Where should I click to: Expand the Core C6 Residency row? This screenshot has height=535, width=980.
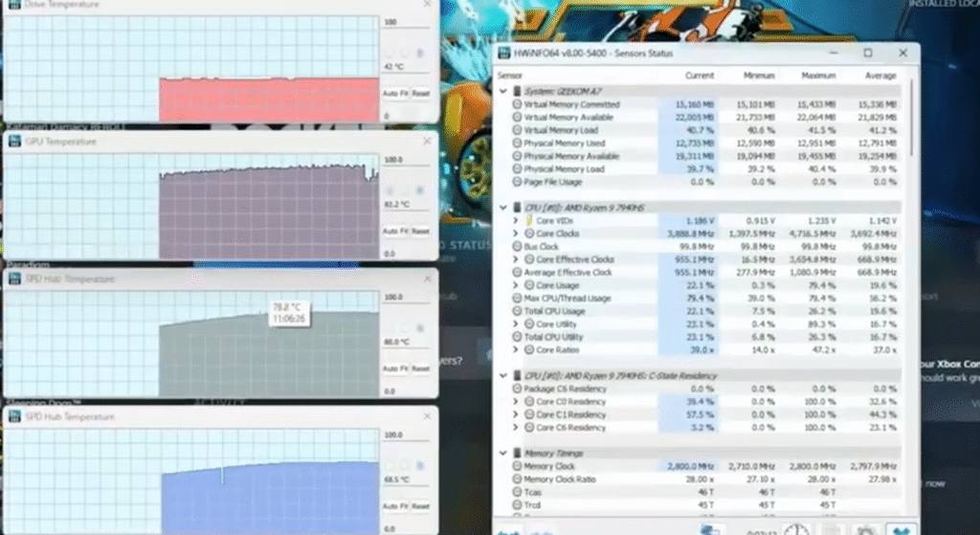(x=516, y=428)
